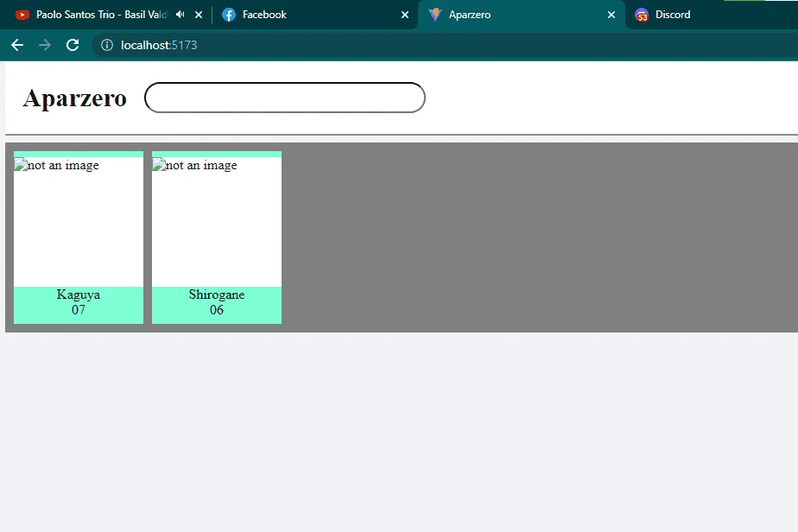This screenshot has width=798, height=532.
Task: Go back with the browser back arrow
Action: click(x=17, y=45)
